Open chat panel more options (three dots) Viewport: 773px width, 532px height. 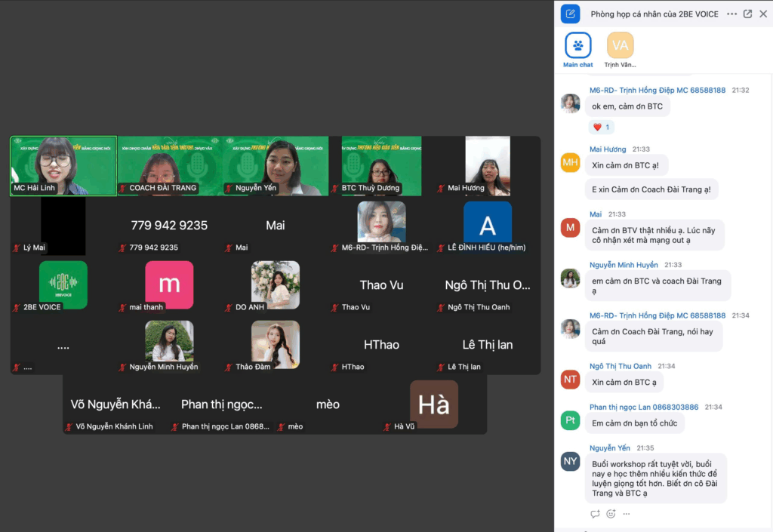pos(731,14)
